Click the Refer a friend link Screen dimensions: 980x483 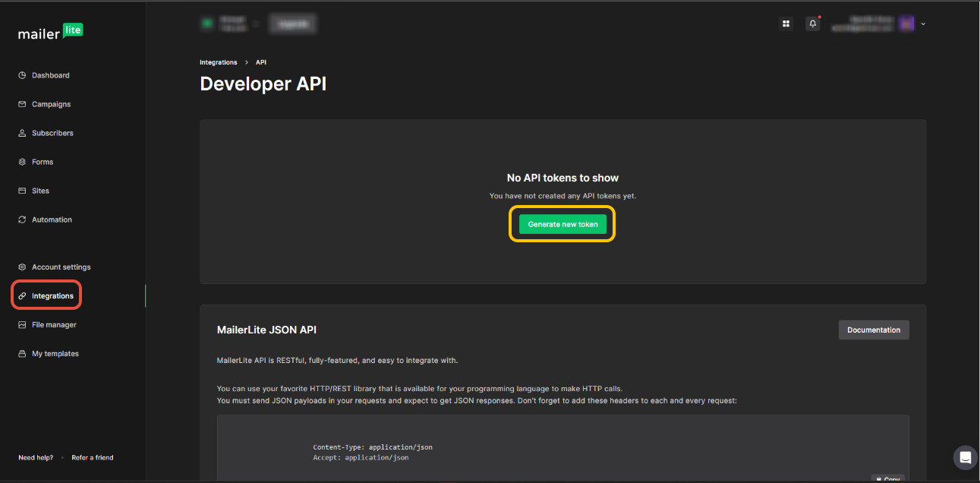(x=93, y=458)
